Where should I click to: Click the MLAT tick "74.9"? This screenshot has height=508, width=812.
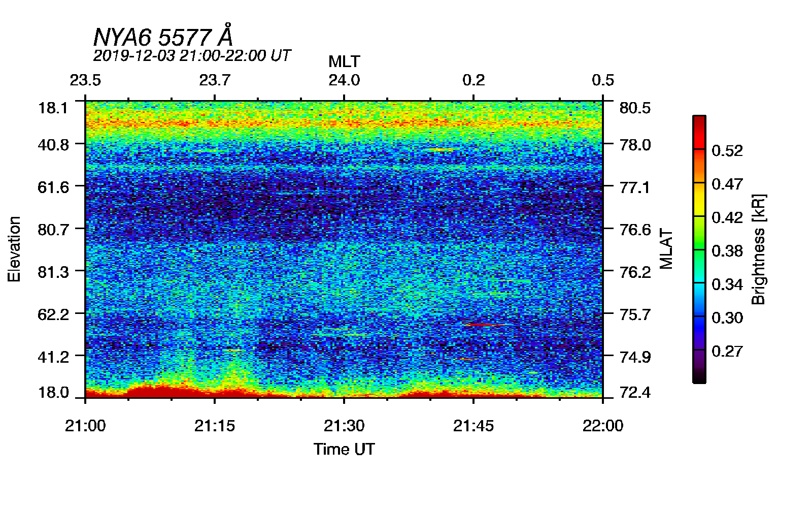tap(635, 357)
